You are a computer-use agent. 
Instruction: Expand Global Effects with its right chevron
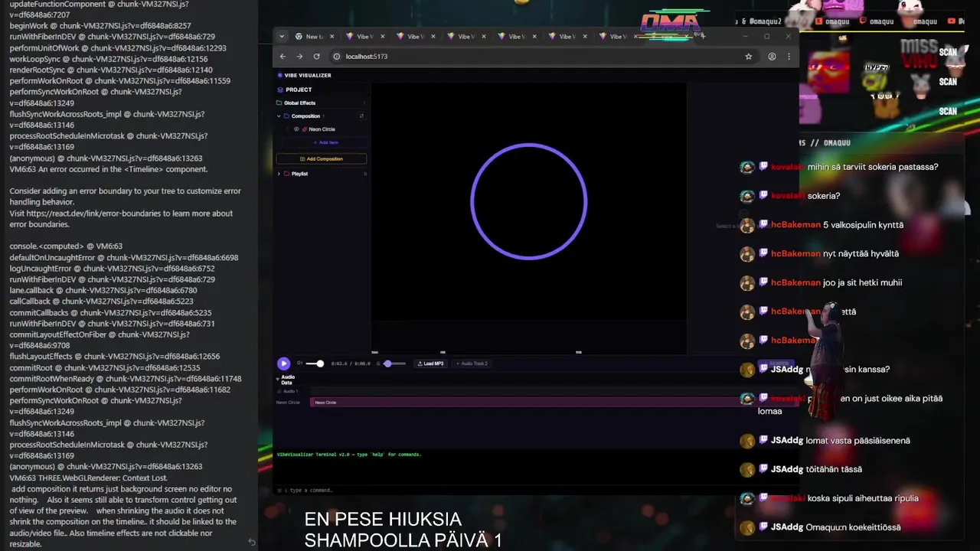click(364, 103)
